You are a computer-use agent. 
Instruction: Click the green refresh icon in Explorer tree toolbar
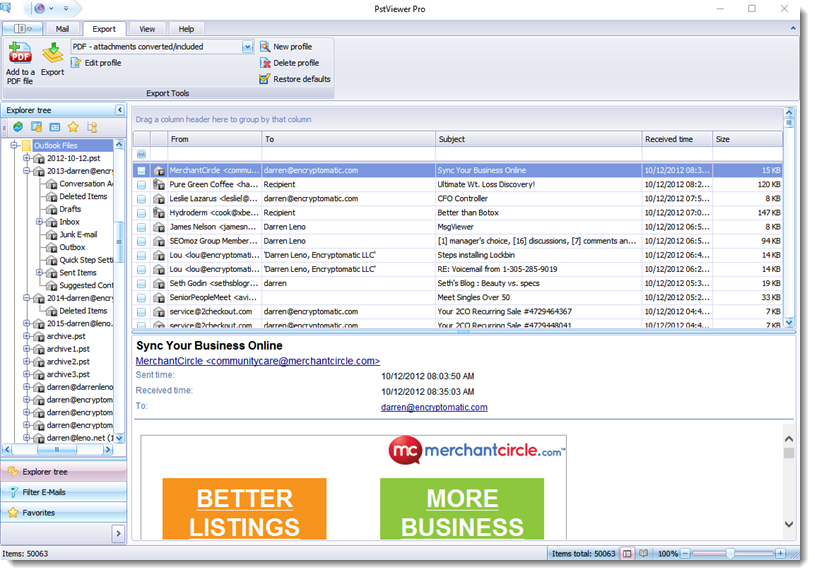click(x=18, y=127)
